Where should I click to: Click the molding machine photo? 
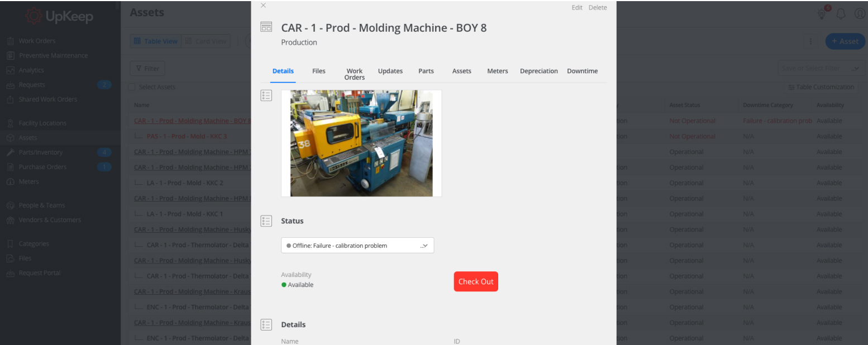[361, 143]
